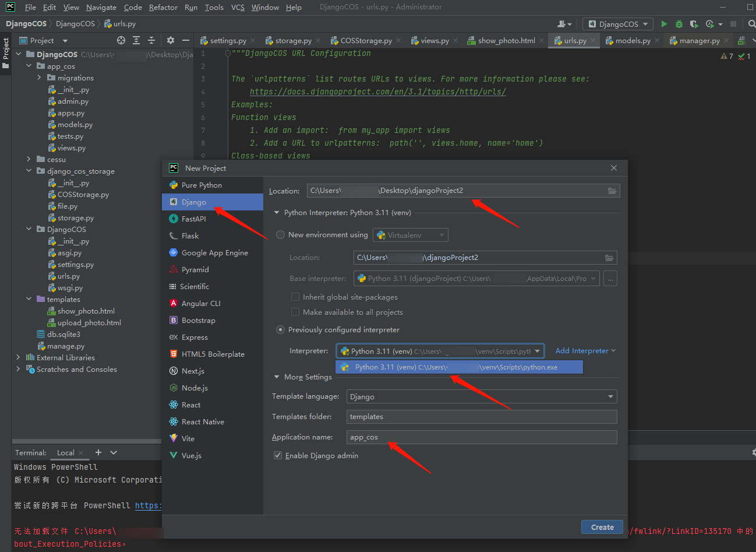Click the Collapse All icon in Project panel
Screen dimensions: 756x552
point(151,40)
